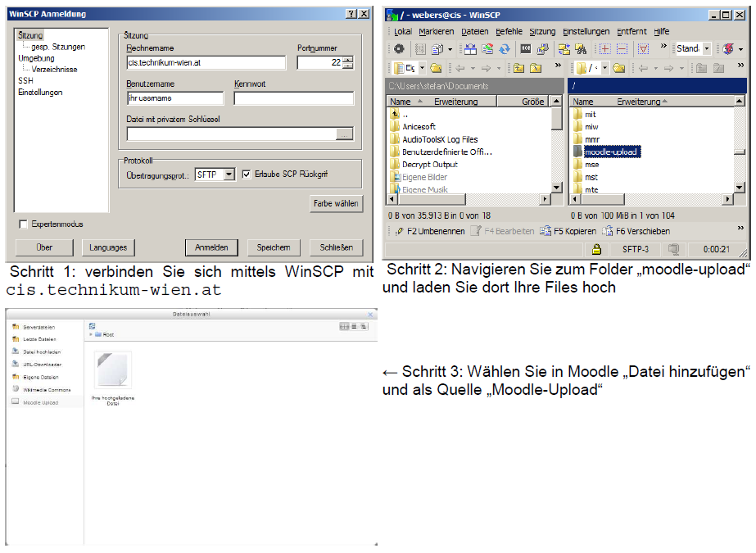Click the Find Files binoculars icon

tap(581, 49)
